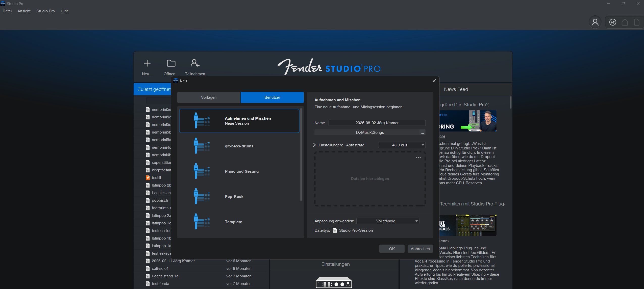Click the News Feed vertical scrollbar
Screen dimensions: 644x289
click(511, 102)
